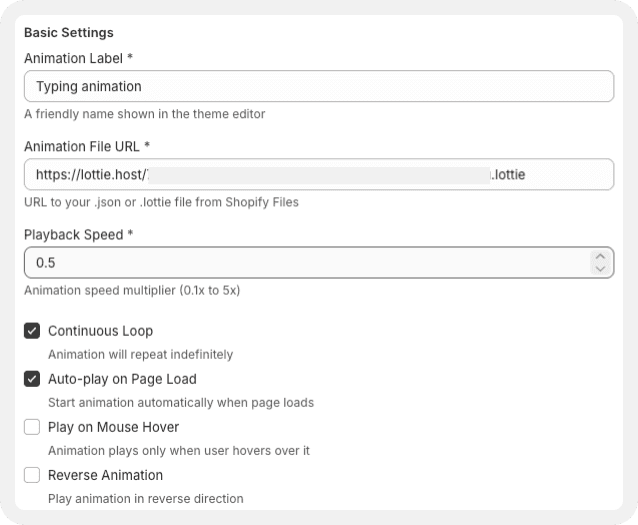Click the Animation File URL field
The image size is (638, 525).
pos(318,174)
